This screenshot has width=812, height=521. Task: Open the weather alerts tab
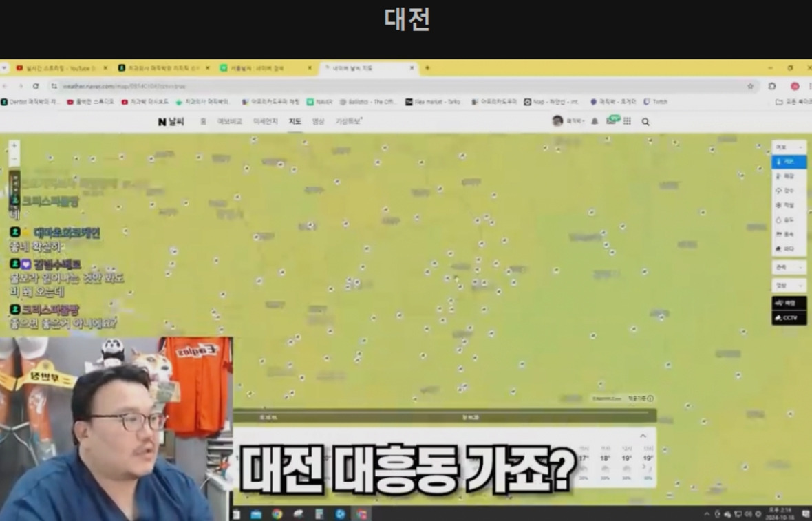click(x=348, y=121)
